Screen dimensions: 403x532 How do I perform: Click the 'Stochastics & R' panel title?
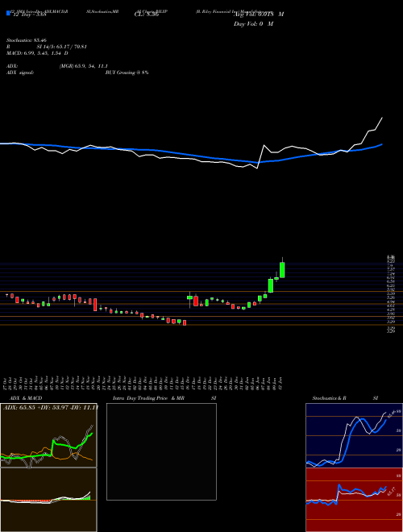pos(330,398)
